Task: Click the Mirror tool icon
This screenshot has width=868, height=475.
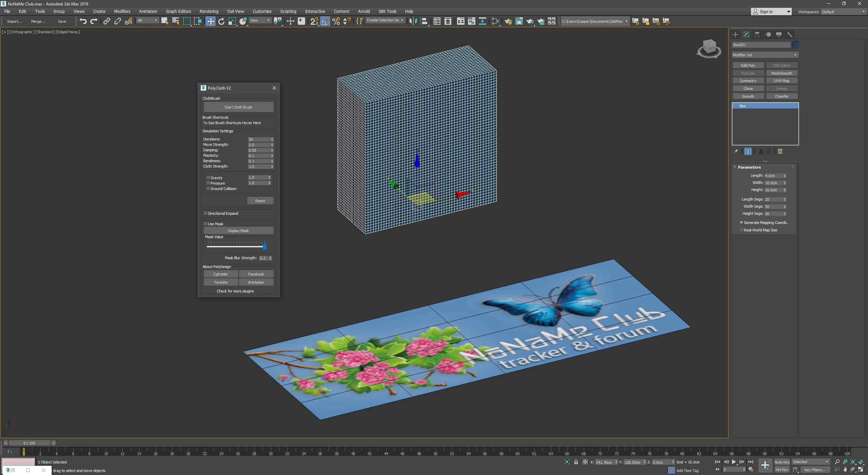Action: click(413, 21)
